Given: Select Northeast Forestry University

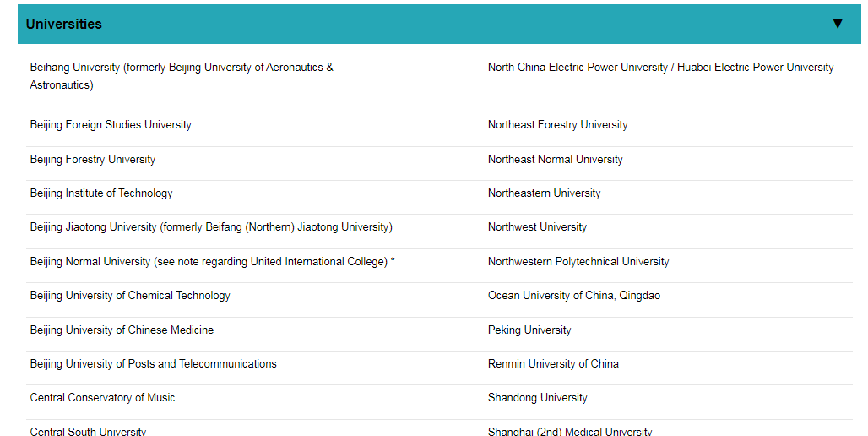Looking at the screenshot, I should click(557, 125).
